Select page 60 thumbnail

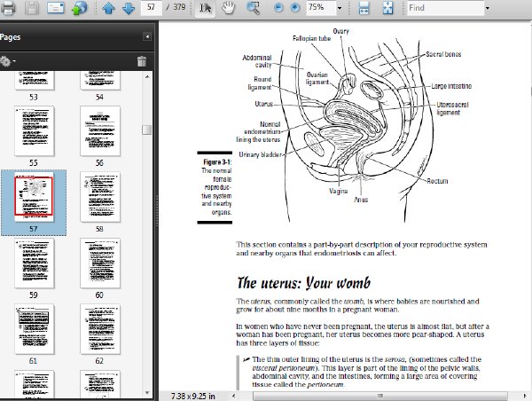(100, 263)
